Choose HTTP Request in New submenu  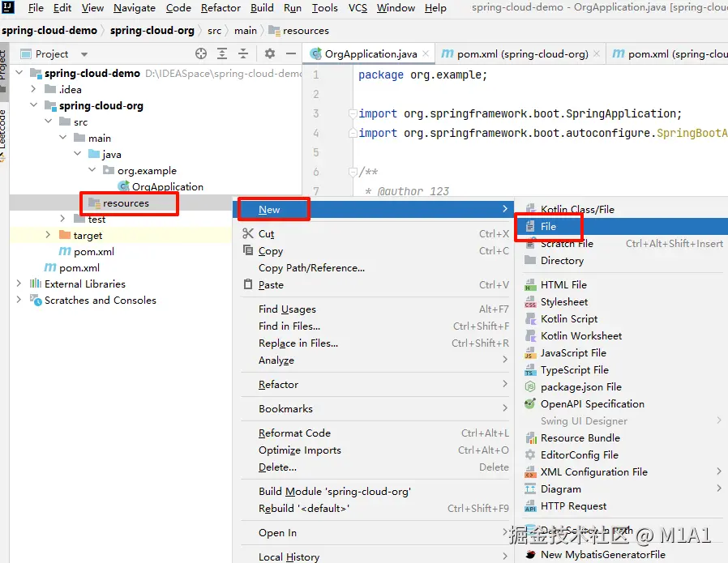click(621, 506)
